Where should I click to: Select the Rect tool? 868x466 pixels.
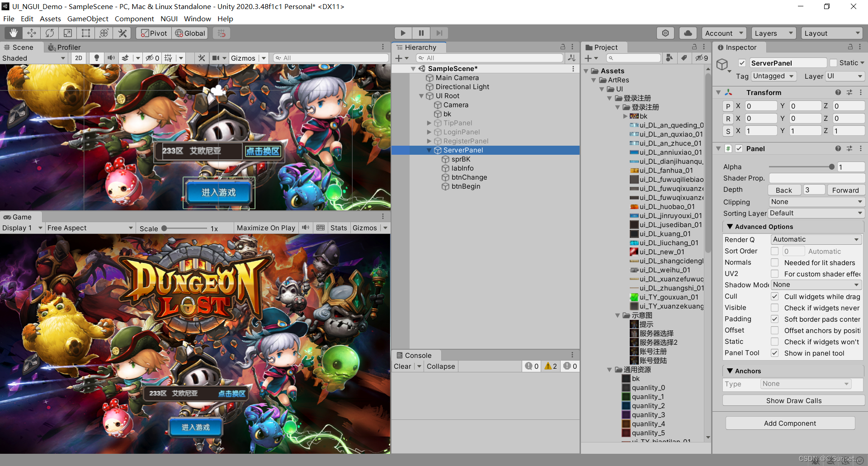86,33
